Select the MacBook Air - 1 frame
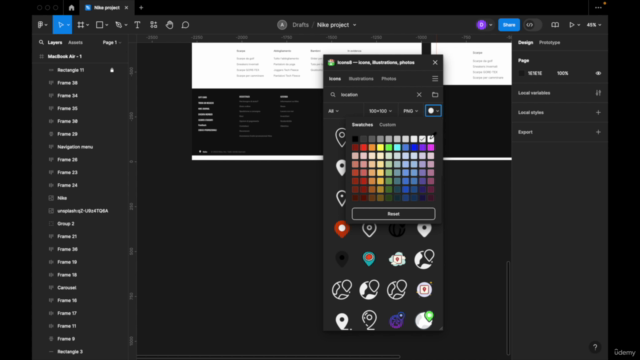Image resolution: width=640 pixels, height=360 pixels. [64, 56]
